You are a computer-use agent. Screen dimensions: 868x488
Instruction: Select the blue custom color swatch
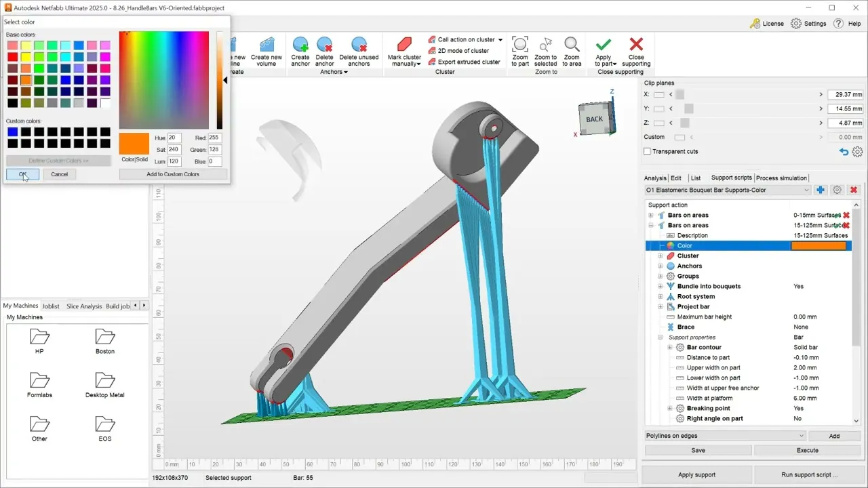tap(12, 131)
